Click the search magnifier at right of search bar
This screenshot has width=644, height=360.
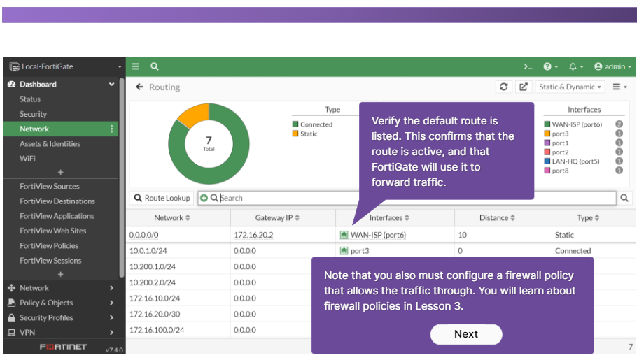624,198
